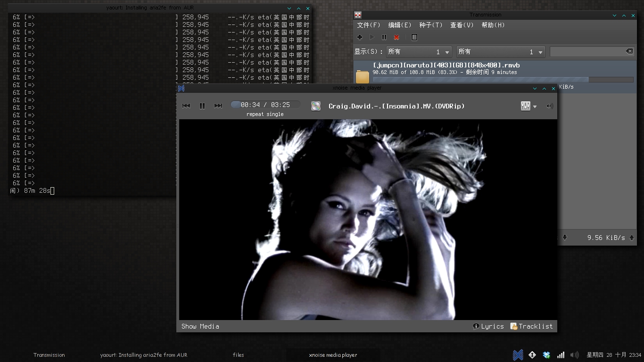Click the xnoise video display area
Image resolution: width=644 pixels, height=362 pixels.
[368, 220]
